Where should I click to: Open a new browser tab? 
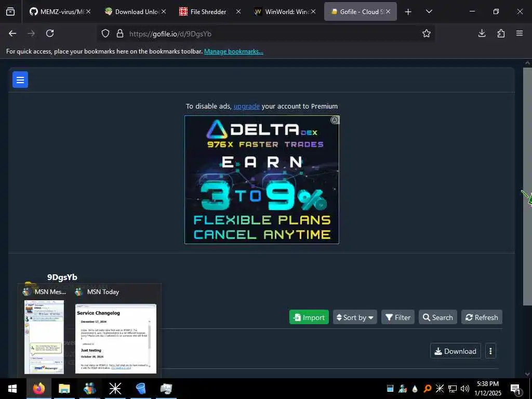(408, 12)
